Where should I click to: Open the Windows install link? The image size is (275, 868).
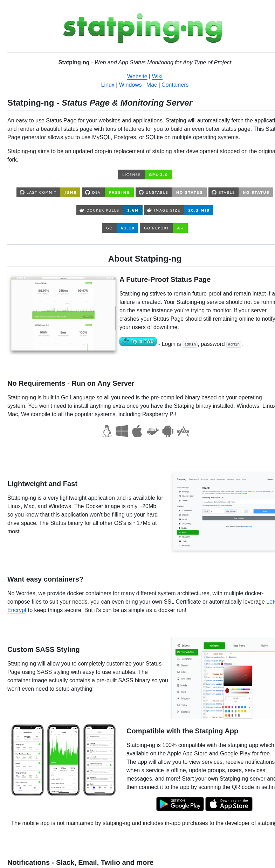pyautogui.click(x=130, y=85)
